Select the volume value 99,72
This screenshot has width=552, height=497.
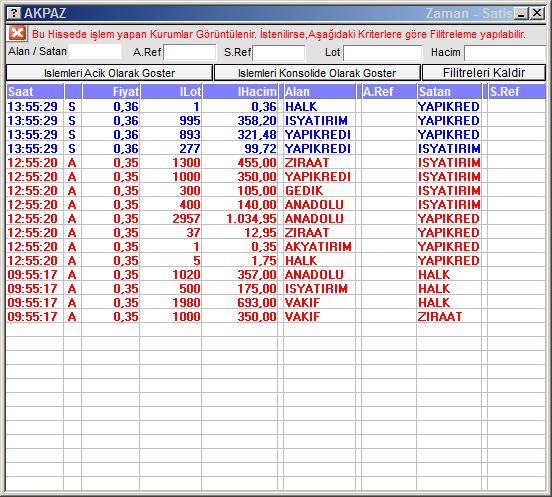tap(261, 149)
